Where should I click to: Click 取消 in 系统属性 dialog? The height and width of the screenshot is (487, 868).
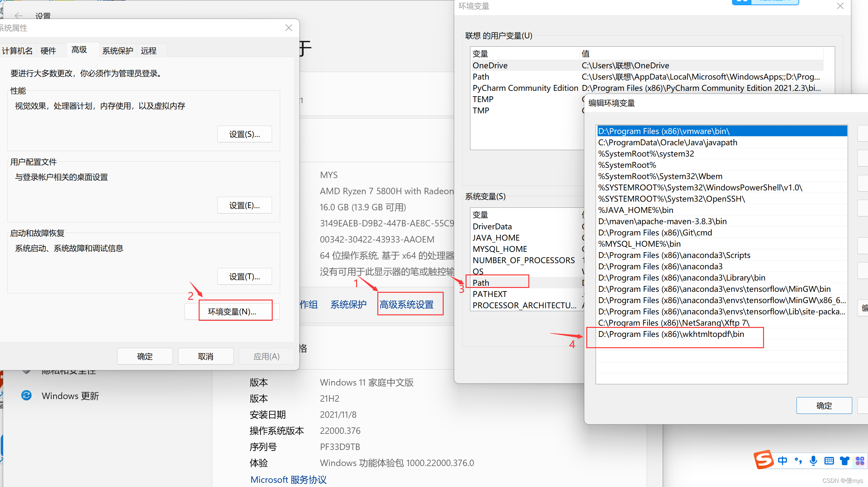(x=205, y=356)
